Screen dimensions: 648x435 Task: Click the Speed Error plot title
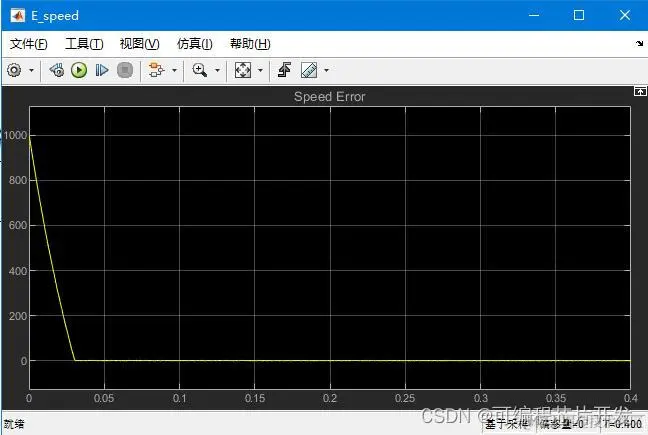click(329, 97)
